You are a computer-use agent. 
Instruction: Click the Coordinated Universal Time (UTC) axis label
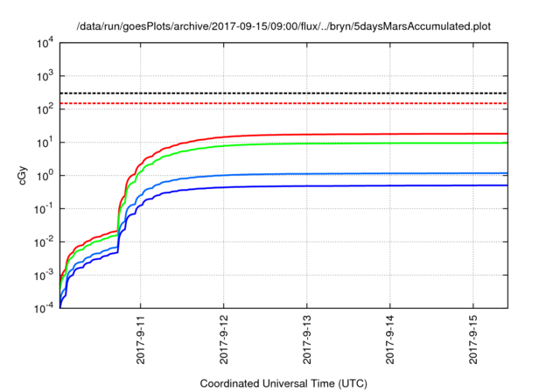pos(283,383)
